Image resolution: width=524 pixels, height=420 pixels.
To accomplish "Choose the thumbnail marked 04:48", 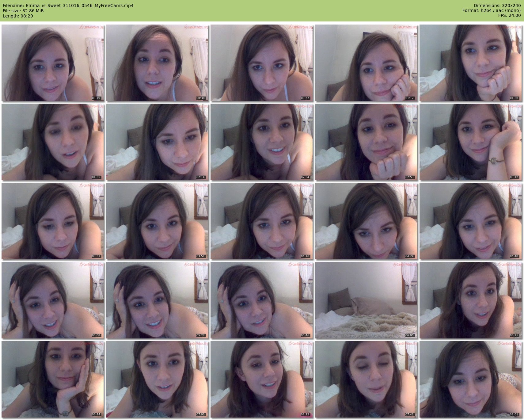I will pos(471,221).
